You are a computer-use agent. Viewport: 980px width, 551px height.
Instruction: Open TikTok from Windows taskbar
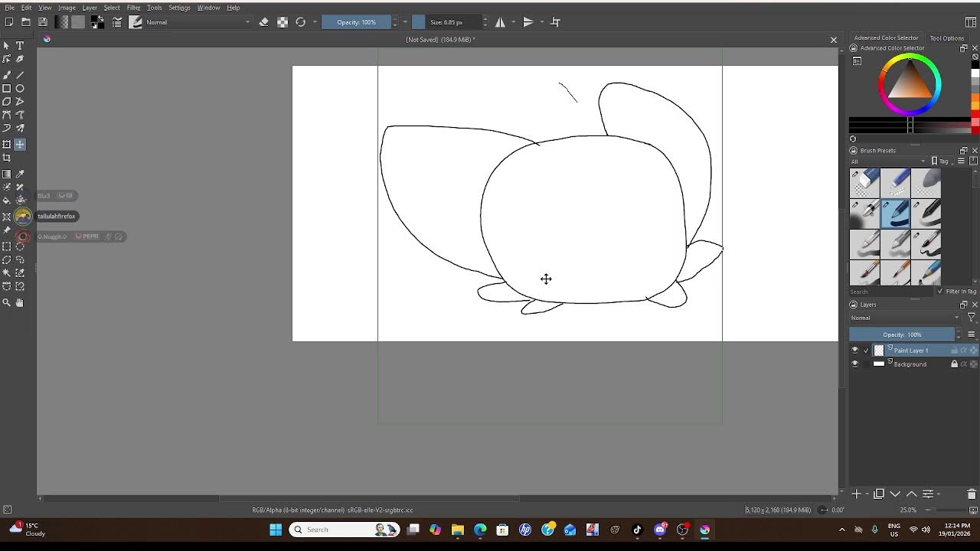pyautogui.click(x=637, y=530)
